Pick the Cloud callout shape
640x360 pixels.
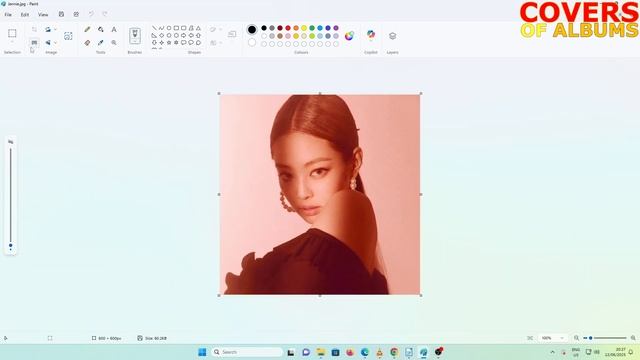tap(198, 42)
